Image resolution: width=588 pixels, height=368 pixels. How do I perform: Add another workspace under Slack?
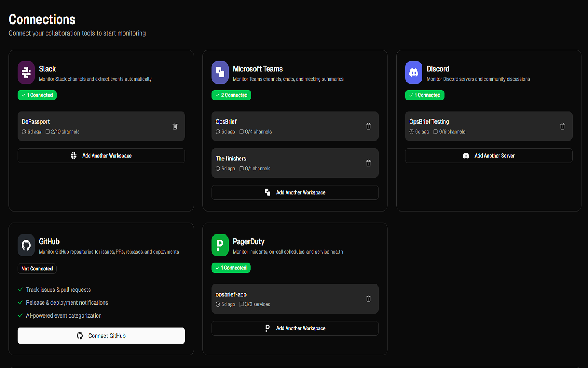pyautogui.click(x=101, y=155)
